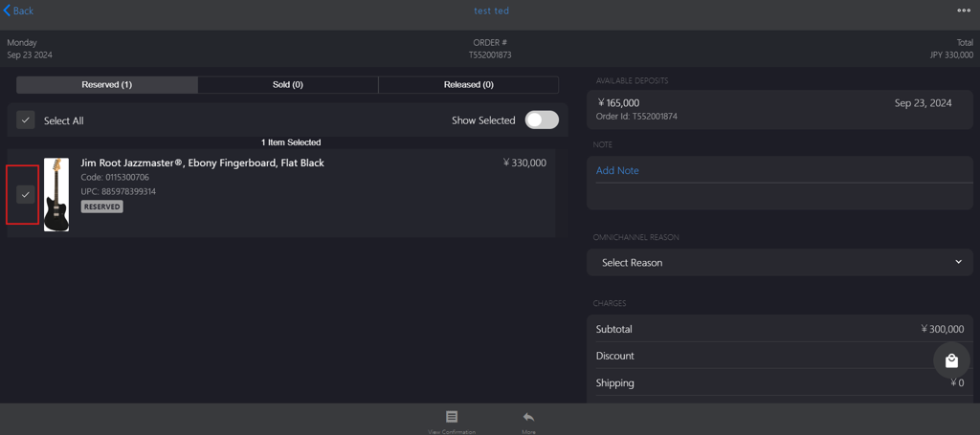Screen dimensions: 980x435
Task: Click the product title Jim Root Jazzmaster
Action: coord(203,163)
